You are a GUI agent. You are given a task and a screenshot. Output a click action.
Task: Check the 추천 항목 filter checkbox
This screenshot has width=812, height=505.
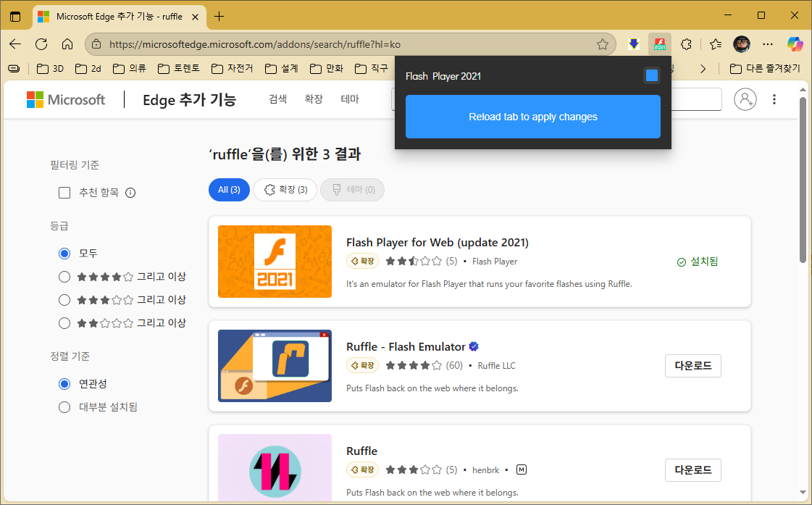[x=64, y=193]
